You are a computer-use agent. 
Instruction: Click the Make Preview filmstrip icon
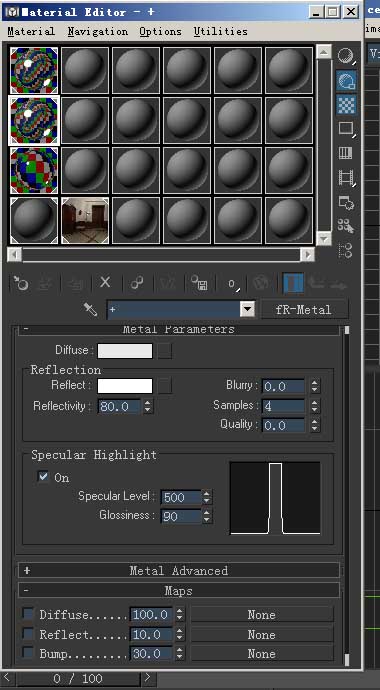346,178
